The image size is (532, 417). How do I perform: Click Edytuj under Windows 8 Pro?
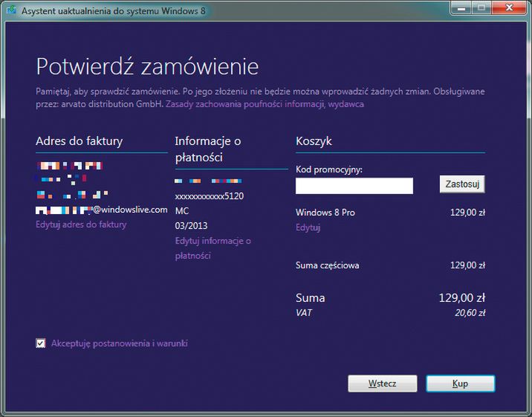click(x=308, y=227)
